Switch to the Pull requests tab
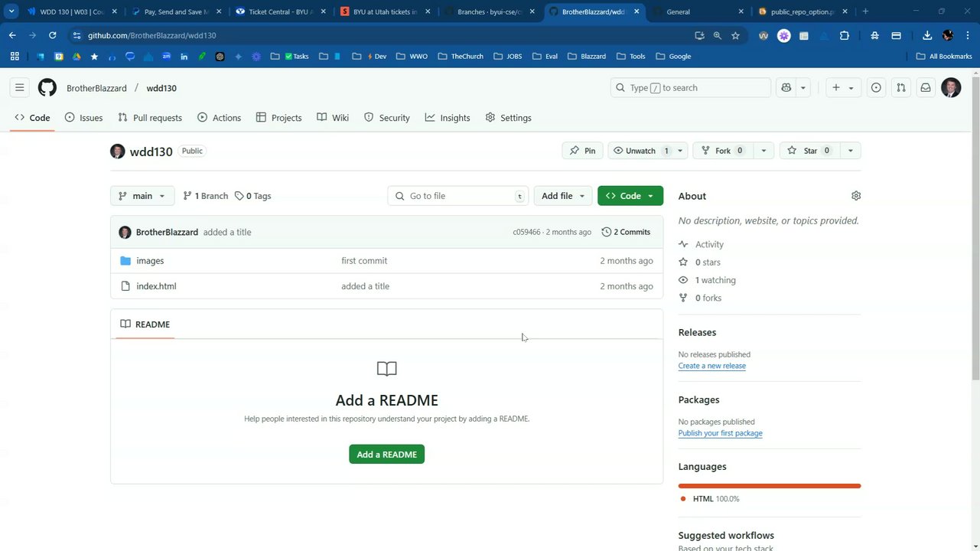This screenshot has height=551, width=980. 150,118
